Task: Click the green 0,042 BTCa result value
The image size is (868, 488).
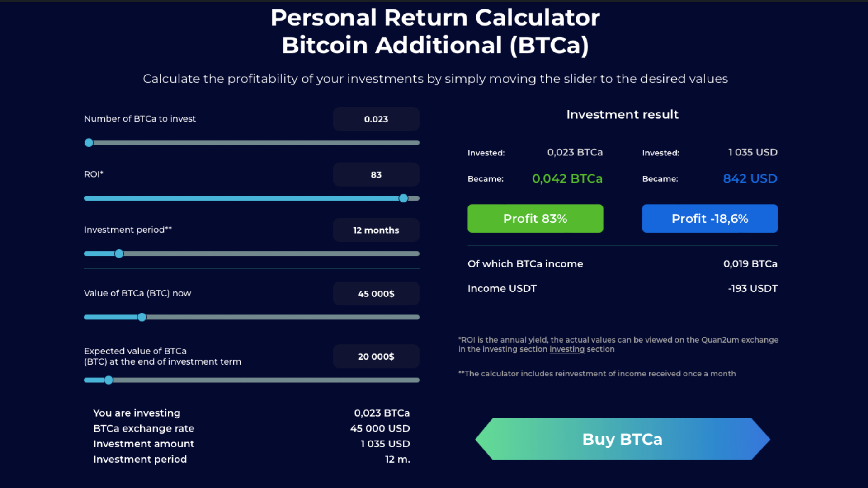Action: 567,179
